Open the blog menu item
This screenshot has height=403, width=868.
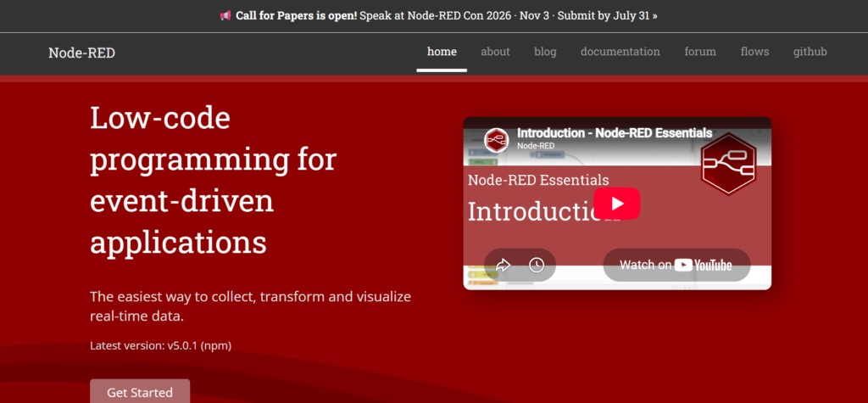[x=545, y=52]
